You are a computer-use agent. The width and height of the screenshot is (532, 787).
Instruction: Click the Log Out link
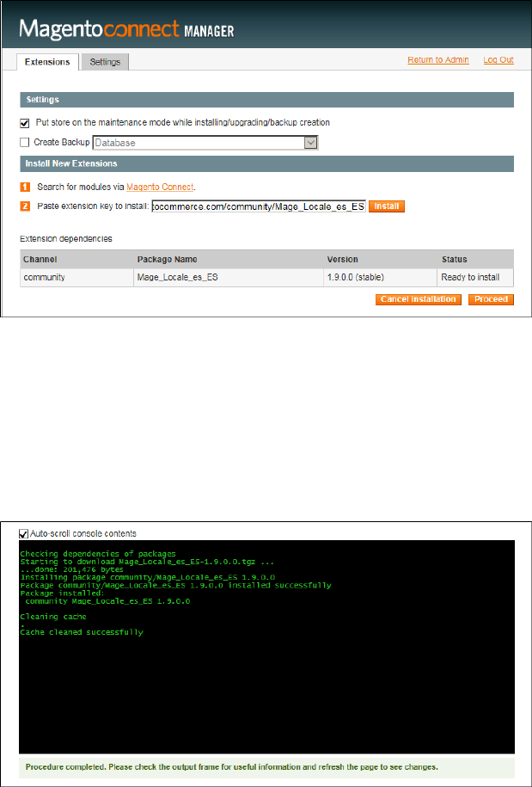pyautogui.click(x=498, y=59)
